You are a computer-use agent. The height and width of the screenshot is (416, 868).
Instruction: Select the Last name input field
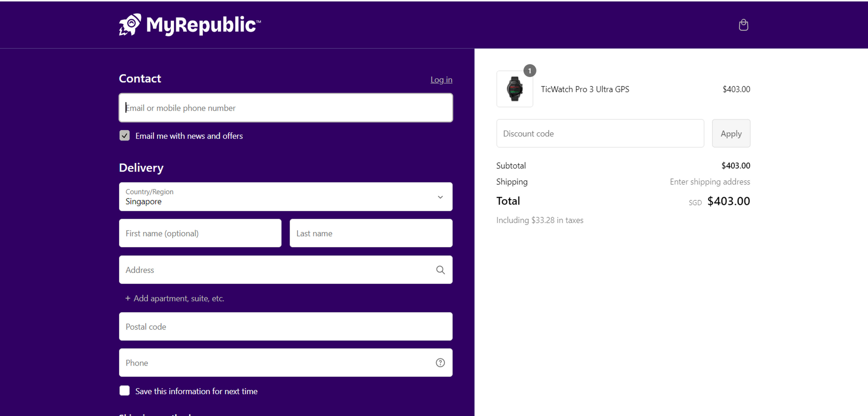click(371, 233)
